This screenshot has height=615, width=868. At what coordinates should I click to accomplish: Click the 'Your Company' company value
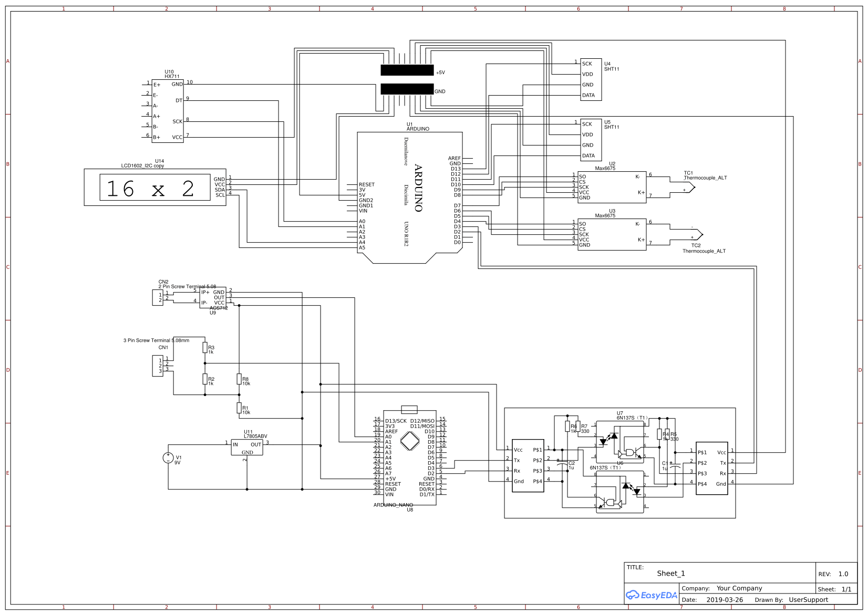(739, 588)
